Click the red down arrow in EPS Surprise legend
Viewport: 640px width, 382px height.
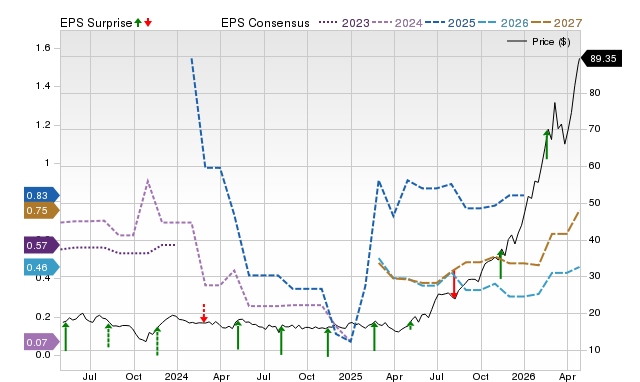click(148, 22)
